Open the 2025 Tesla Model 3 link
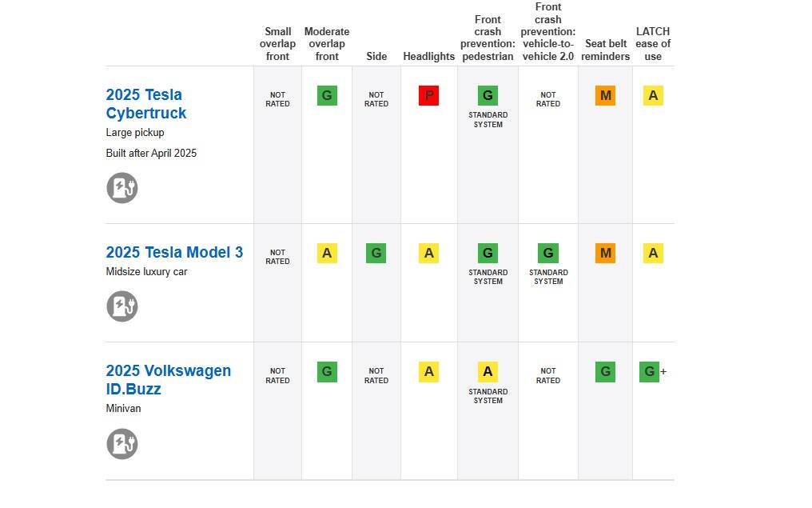Image resolution: width=812 pixels, height=508 pixels. [x=174, y=253]
